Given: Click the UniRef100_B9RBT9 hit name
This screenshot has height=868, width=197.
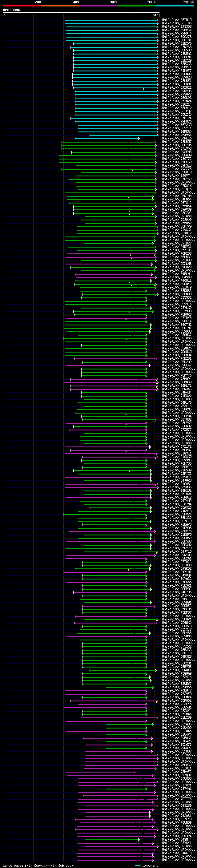Looking at the screenshot, I should tap(177, 172).
